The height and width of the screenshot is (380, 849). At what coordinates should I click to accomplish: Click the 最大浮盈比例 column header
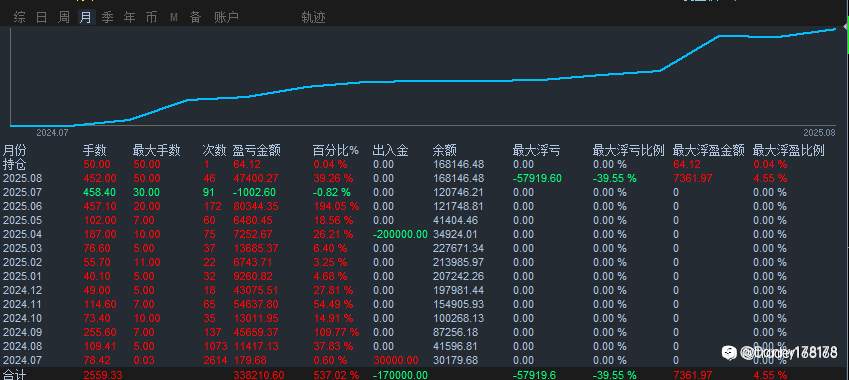pos(788,150)
